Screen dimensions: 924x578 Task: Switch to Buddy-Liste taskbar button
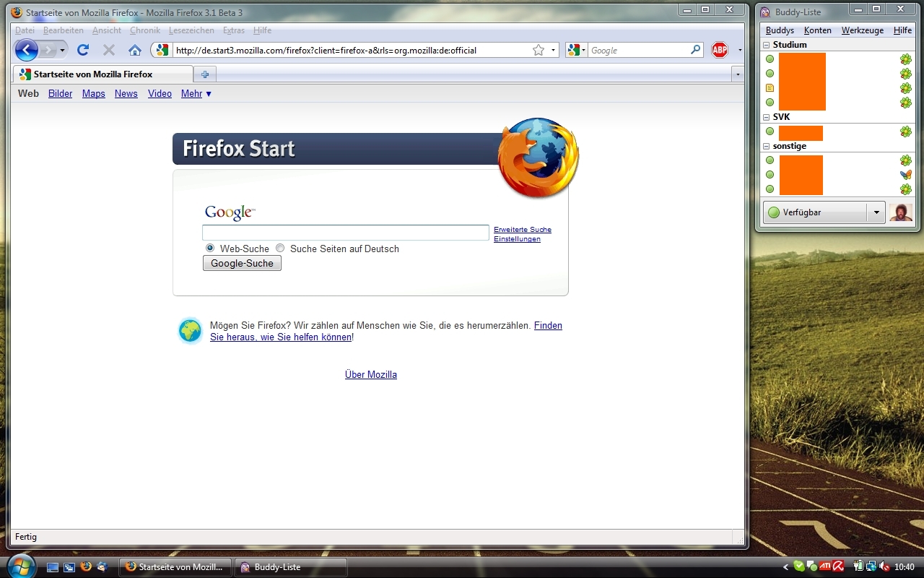pyautogui.click(x=291, y=567)
